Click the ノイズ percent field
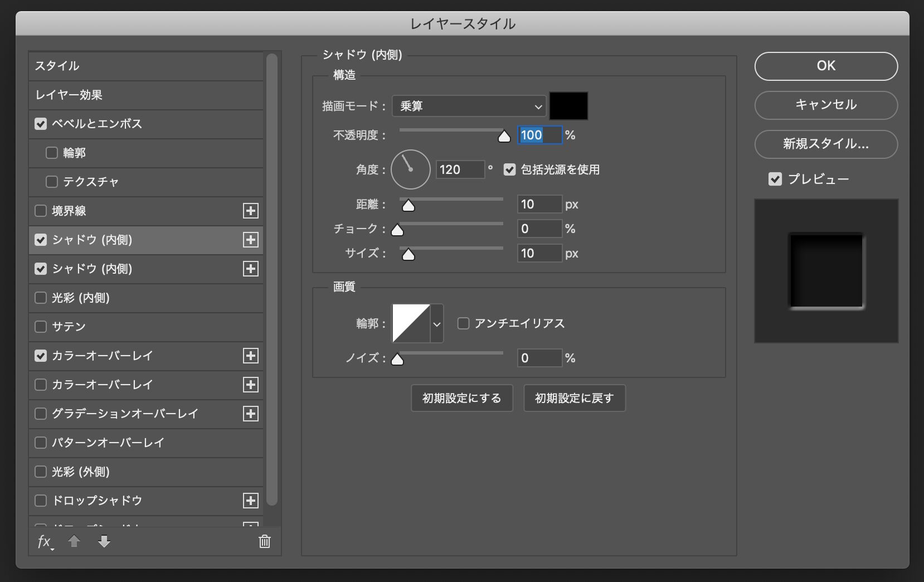Screen dimensions: 924x582 (x=539, y=358)
